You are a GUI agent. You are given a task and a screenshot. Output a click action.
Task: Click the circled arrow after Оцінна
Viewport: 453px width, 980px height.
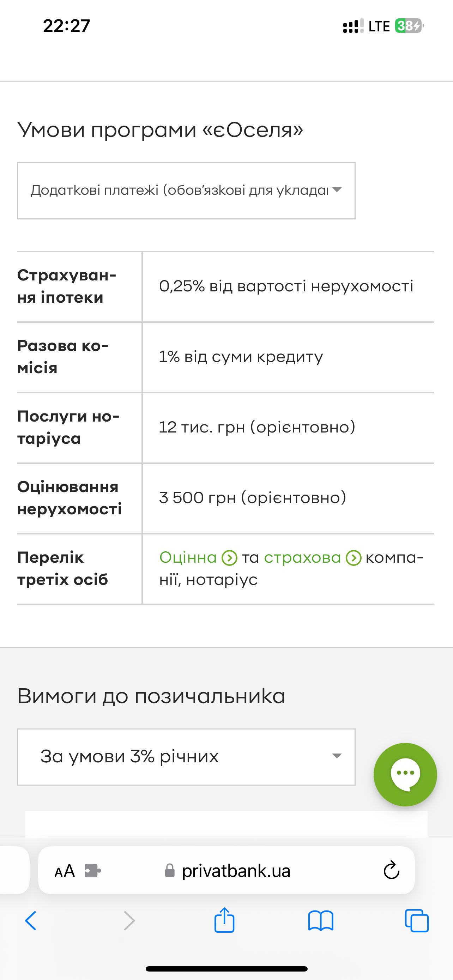(229, 558)
